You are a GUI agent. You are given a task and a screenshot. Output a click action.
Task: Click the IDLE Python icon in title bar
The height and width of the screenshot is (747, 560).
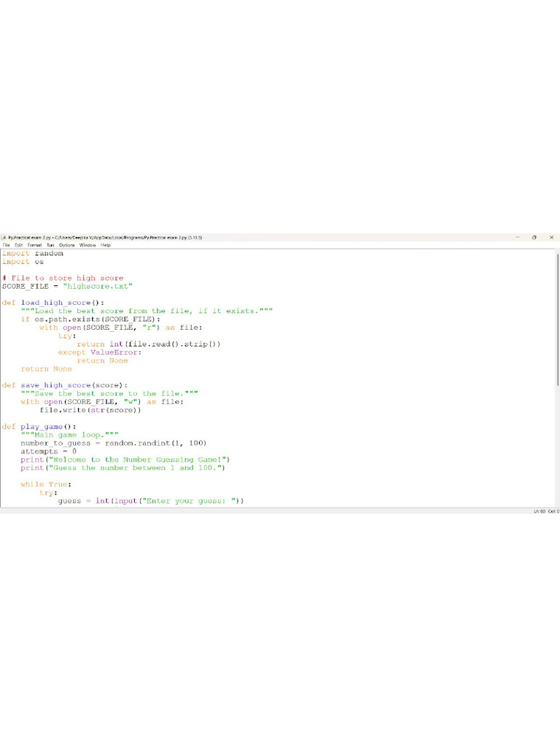point(4,237)
